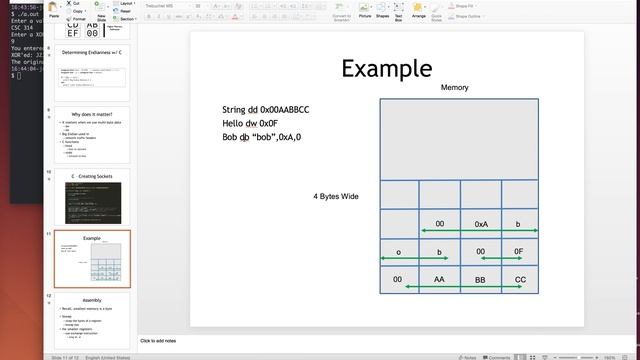Click the Paste clipboard icon

click(53, 8)
